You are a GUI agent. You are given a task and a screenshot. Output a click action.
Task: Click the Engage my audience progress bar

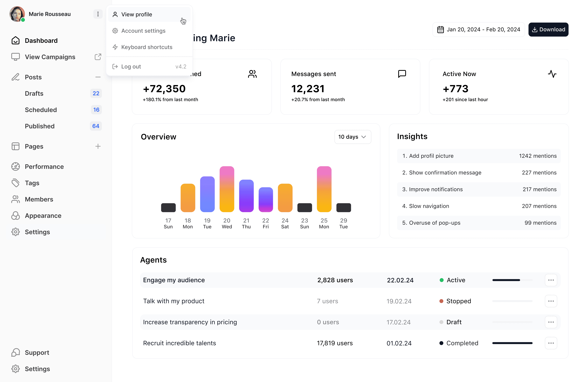click(512, 280)
